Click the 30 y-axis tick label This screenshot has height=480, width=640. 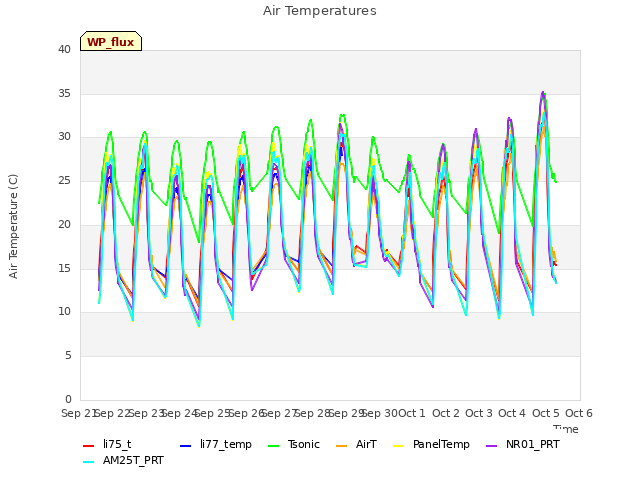(x=64, y=136)
